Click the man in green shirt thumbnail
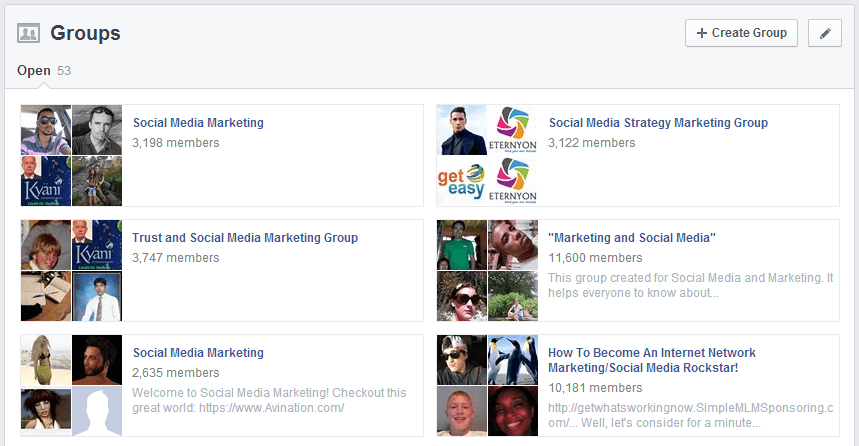This screenshot has height=446, width=859. (x=462, y=245)
